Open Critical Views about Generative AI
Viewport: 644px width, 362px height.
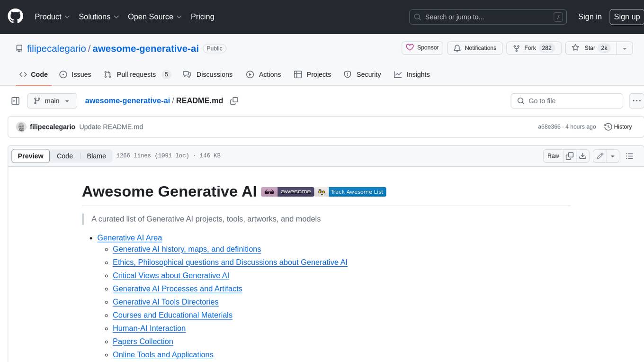pos(171,276)
